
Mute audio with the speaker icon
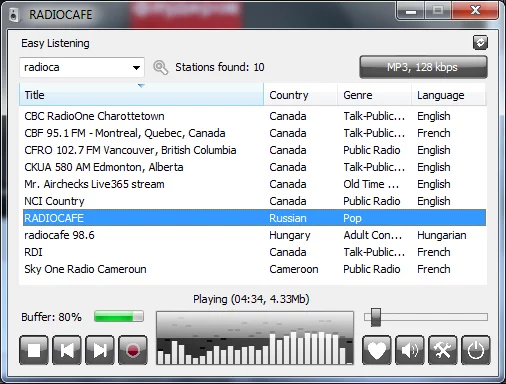pos(410,350)
